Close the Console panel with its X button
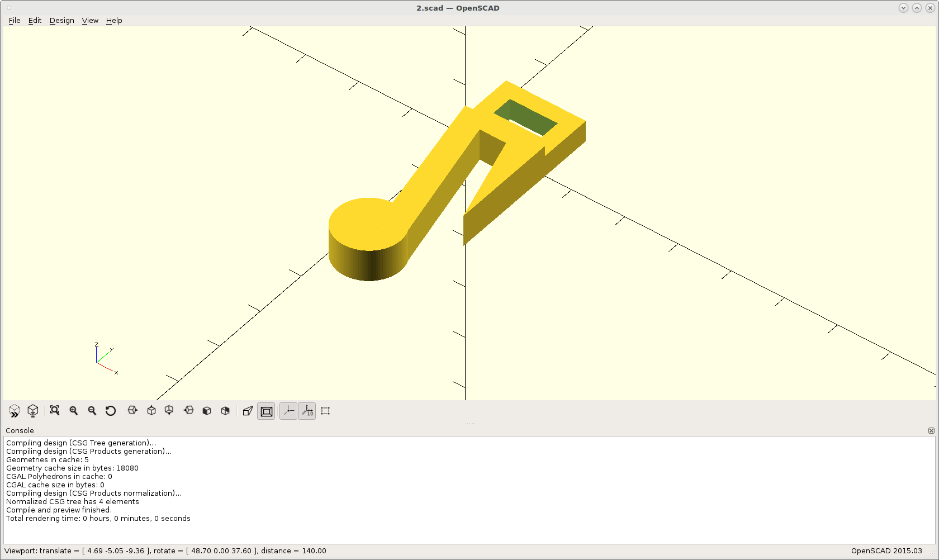 [931, 430]
